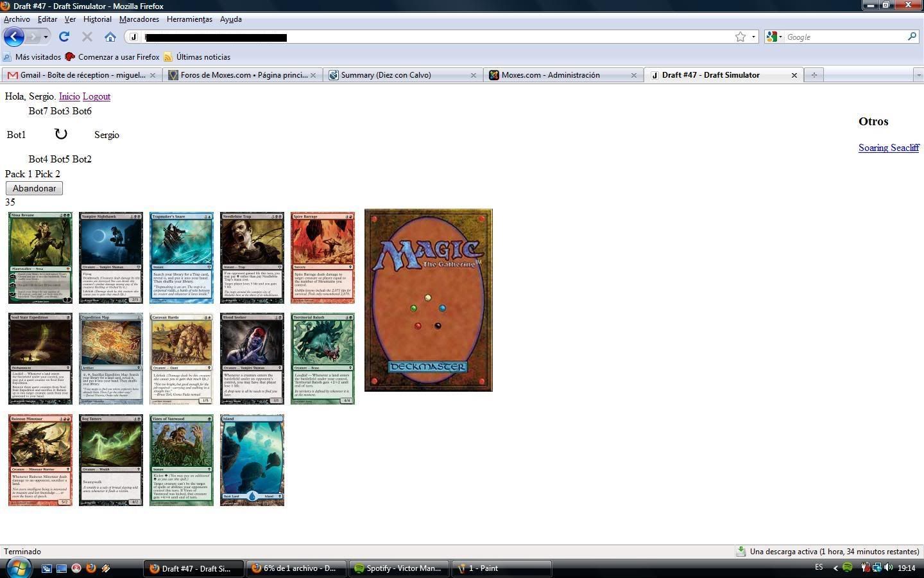The image size is (924, 578).
Task: Open the Windows Start orb
Action: pyautogui.click(x=18, y=568)
